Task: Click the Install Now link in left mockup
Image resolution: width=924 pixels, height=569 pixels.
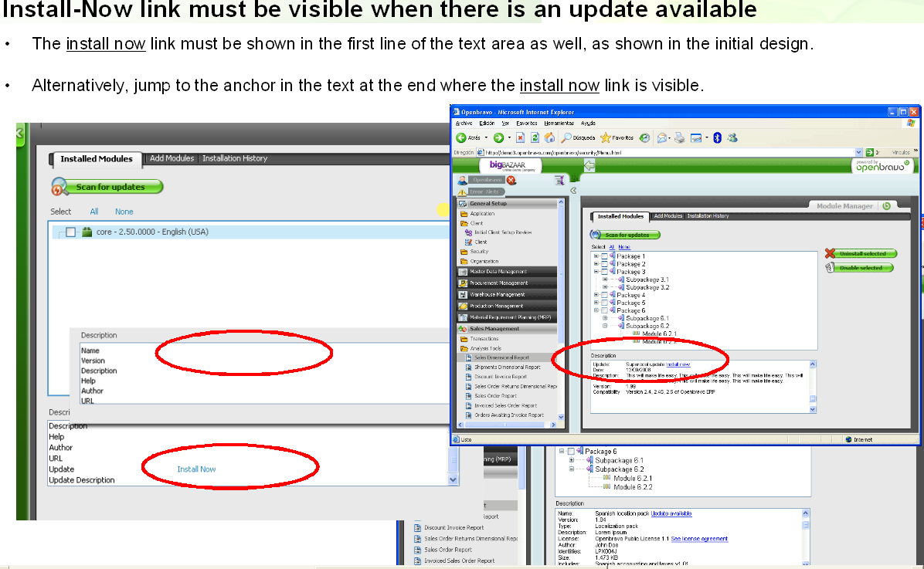Action: pos(196,469)
